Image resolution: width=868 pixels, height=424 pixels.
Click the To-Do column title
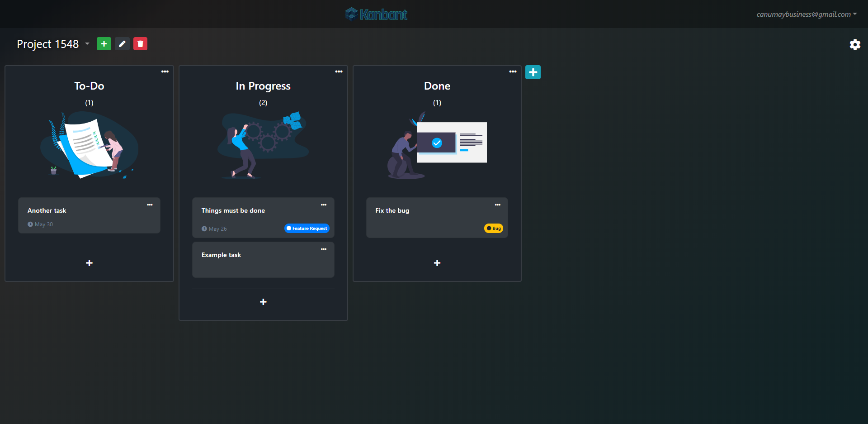click(89, 86)
